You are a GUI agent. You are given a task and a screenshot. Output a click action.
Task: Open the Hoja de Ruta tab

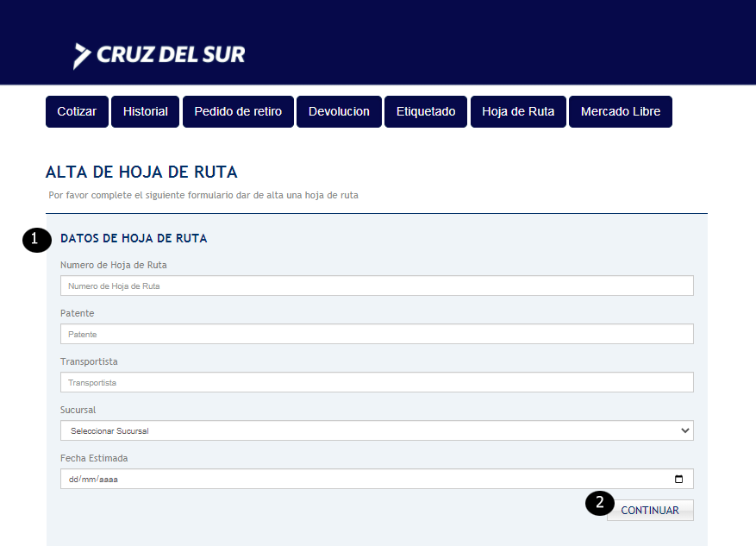[x=518, y=111]
